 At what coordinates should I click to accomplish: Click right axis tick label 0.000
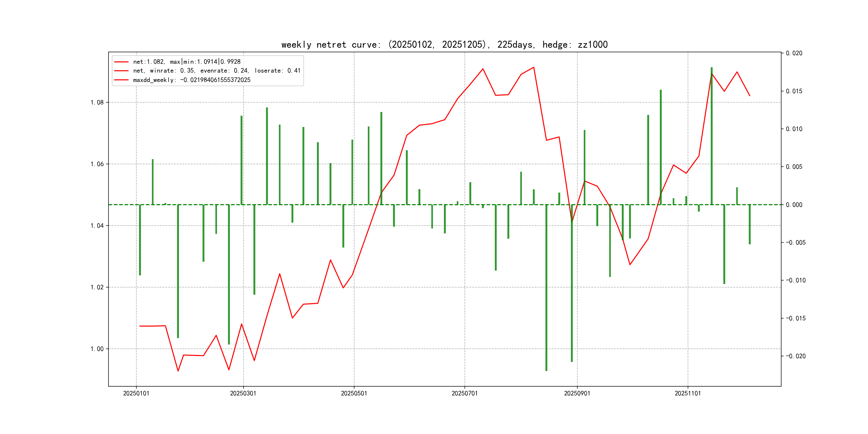click(x=794, y=205)
